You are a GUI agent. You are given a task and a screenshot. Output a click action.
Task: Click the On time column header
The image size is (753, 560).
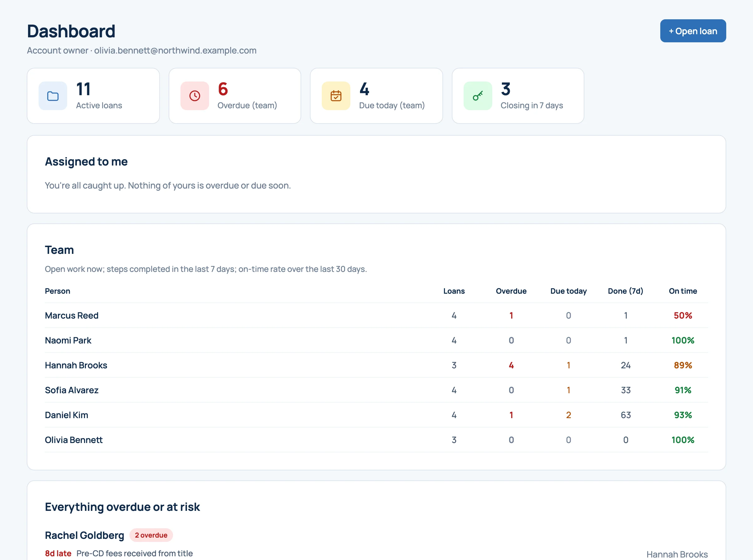click(x=683, y=291)
